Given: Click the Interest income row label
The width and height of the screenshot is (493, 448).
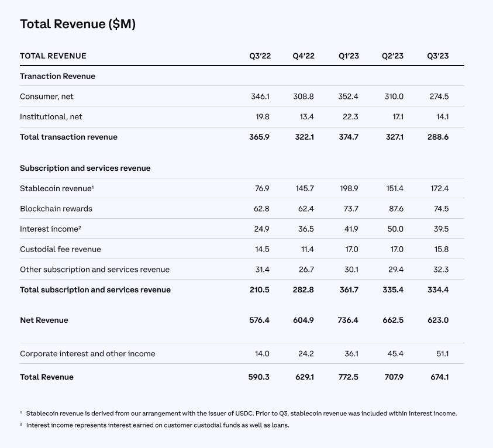Looking at the screenshot, I should 50,229.
